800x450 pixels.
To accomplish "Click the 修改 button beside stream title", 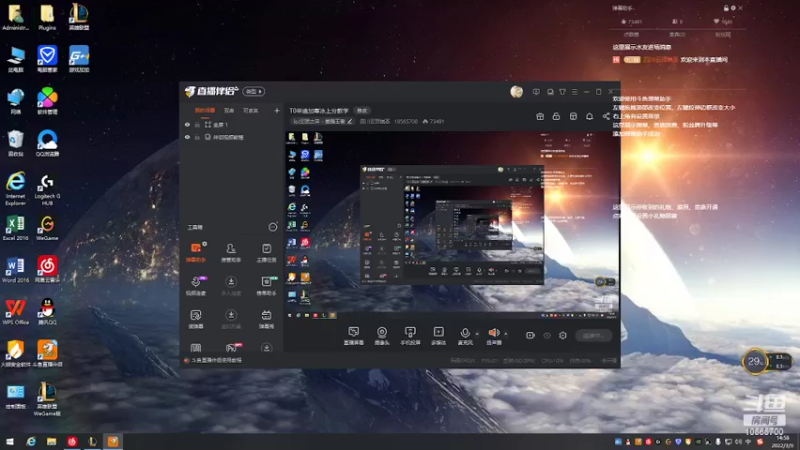I will tap(362, 111).
